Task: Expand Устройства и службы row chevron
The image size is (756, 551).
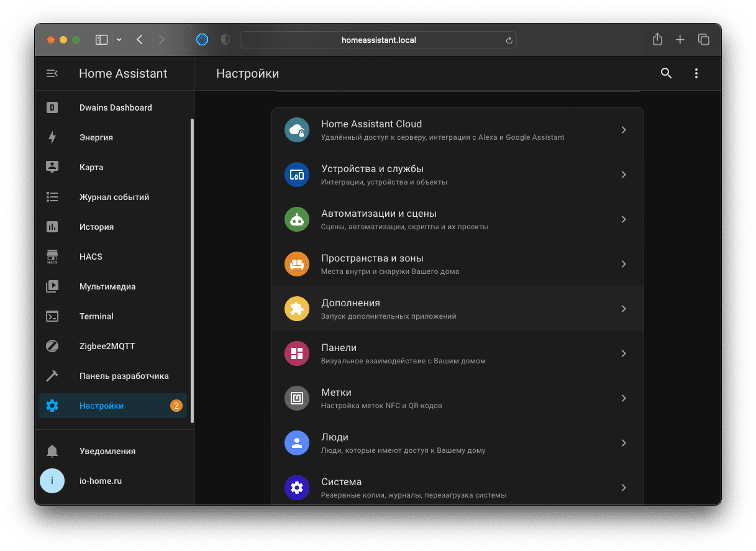Action: [x=624, y=175]
